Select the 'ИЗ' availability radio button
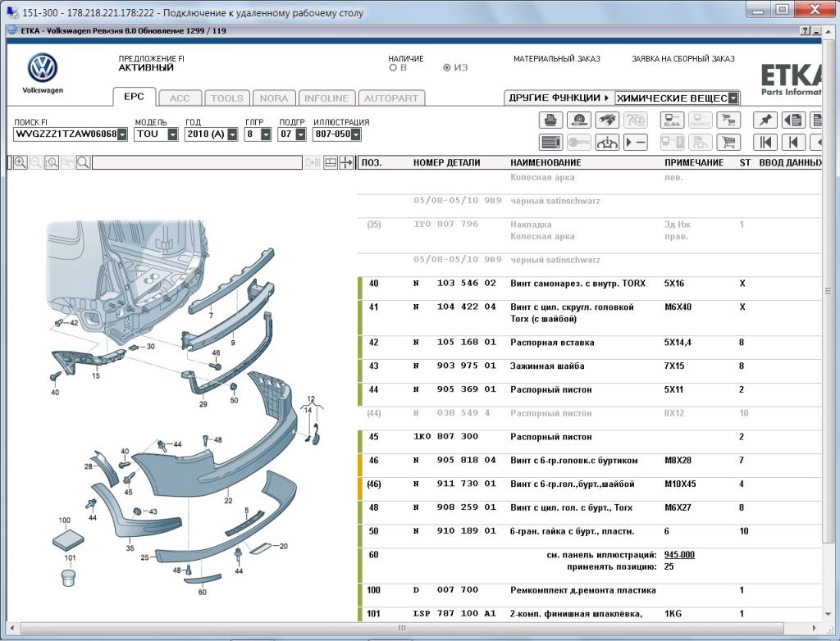Screen dimensions: 840x641 click(x=446, y=68)
